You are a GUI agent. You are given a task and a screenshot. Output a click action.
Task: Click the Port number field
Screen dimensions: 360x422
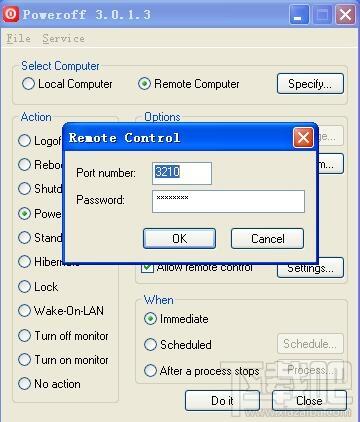[x=182, y=173]
